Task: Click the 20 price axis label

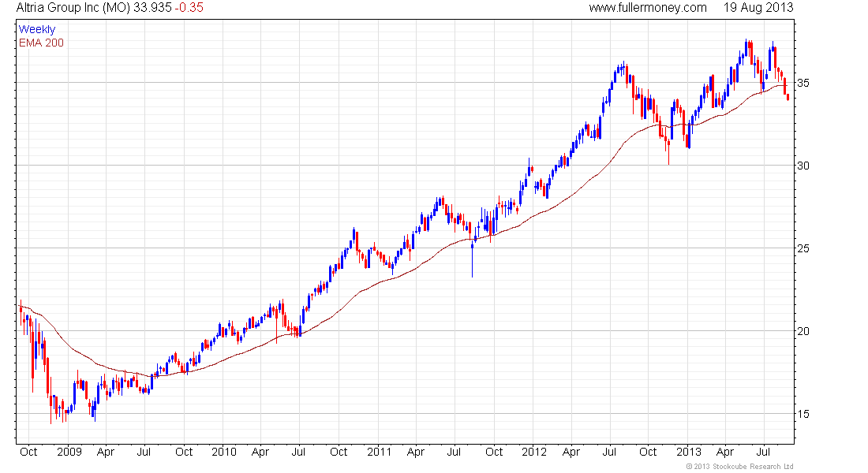Action: click(x=803, y=331)
